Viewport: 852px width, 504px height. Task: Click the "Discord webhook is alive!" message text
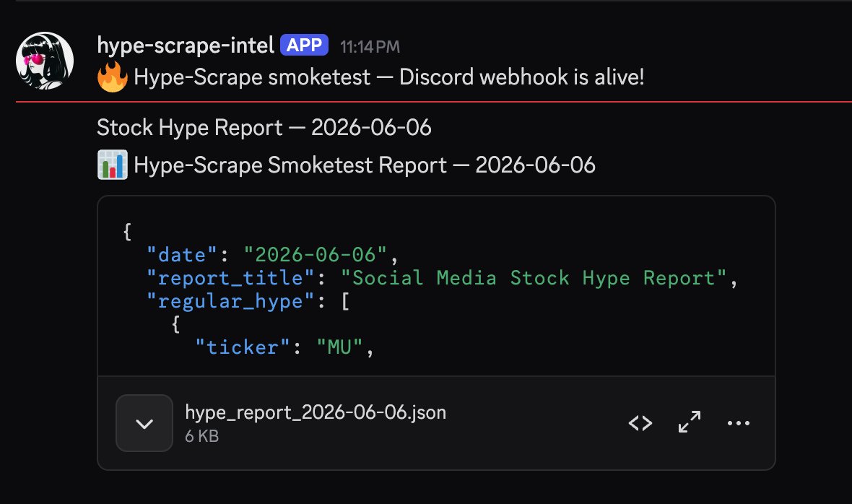coord(521,77)
